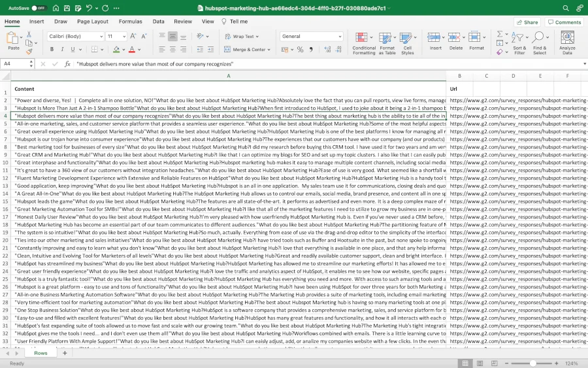Toggle Middle vertical alignment

click(x=172, y=37)
